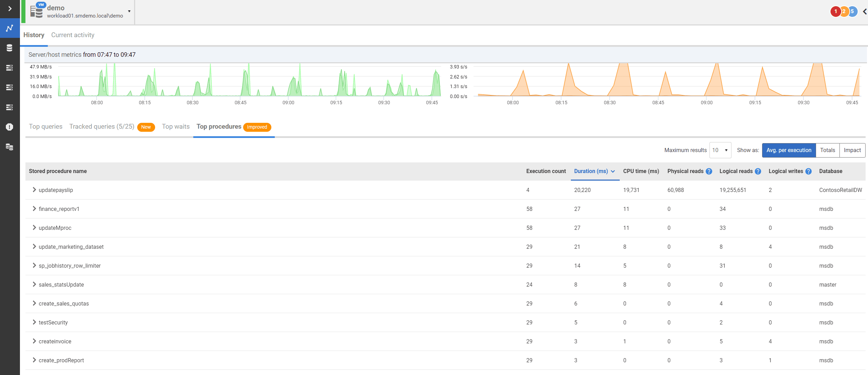Switch to the Current activity tab
Screen dimensions: 868x375
(x=73, y=35)
